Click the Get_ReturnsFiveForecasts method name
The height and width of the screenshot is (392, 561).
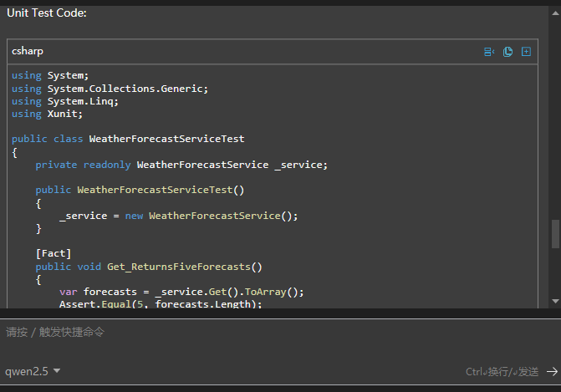tap(179, 267)
